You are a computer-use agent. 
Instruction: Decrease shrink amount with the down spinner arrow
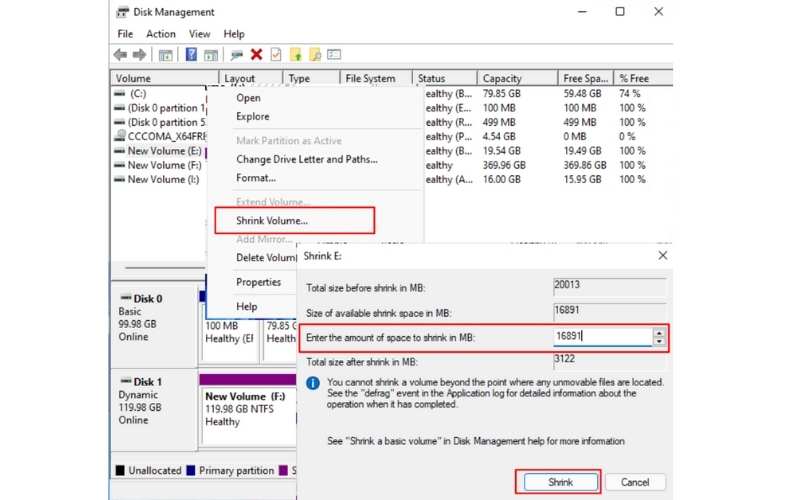(x=658, y=342)
